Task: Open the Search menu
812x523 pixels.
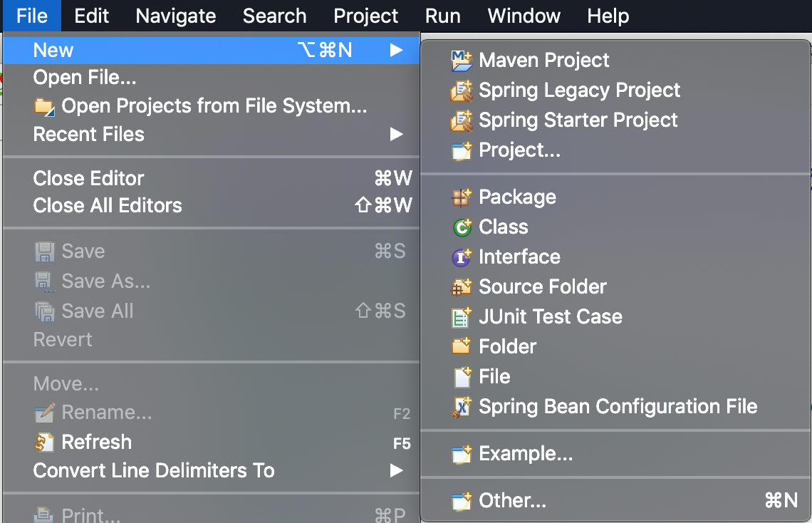Action: click(x=274, y=16)
